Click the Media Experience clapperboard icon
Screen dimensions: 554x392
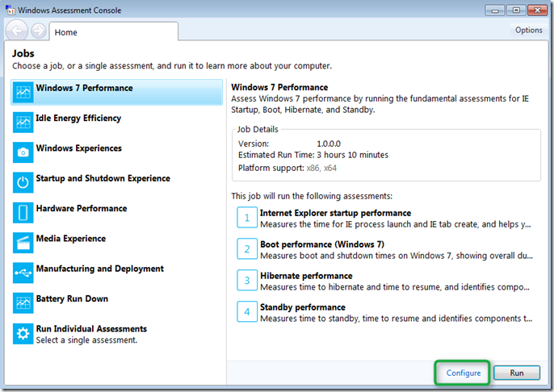click(23, 243)
